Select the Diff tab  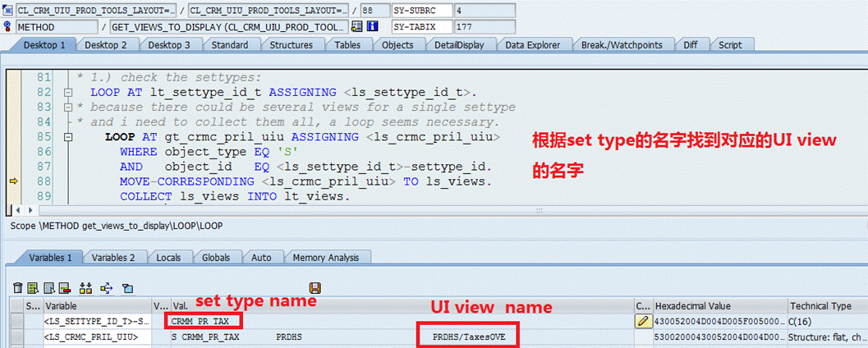coord(691,45)
